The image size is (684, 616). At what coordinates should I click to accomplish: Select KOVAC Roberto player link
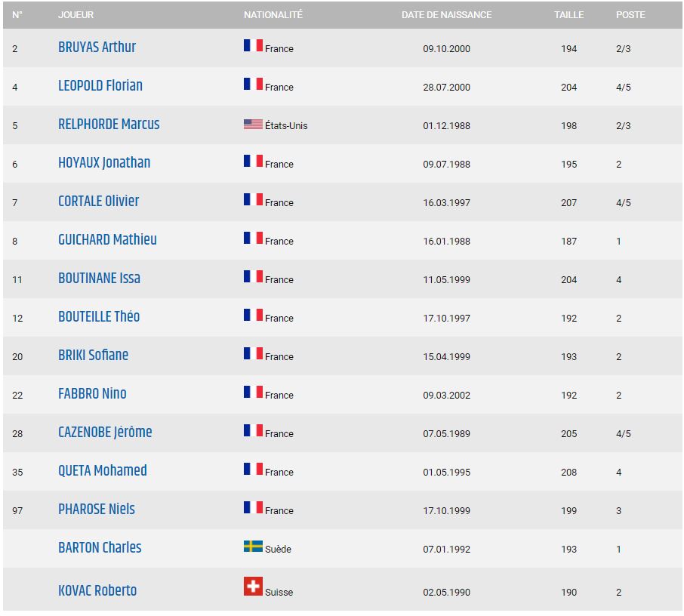click(x=97, y=590)
